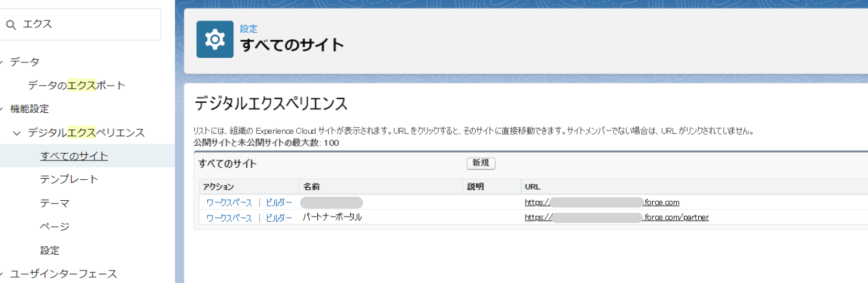Collapse the デジタルエクスペリエンス tree chevron
This screenshot has width=868, height=283.
coord(17,133)
